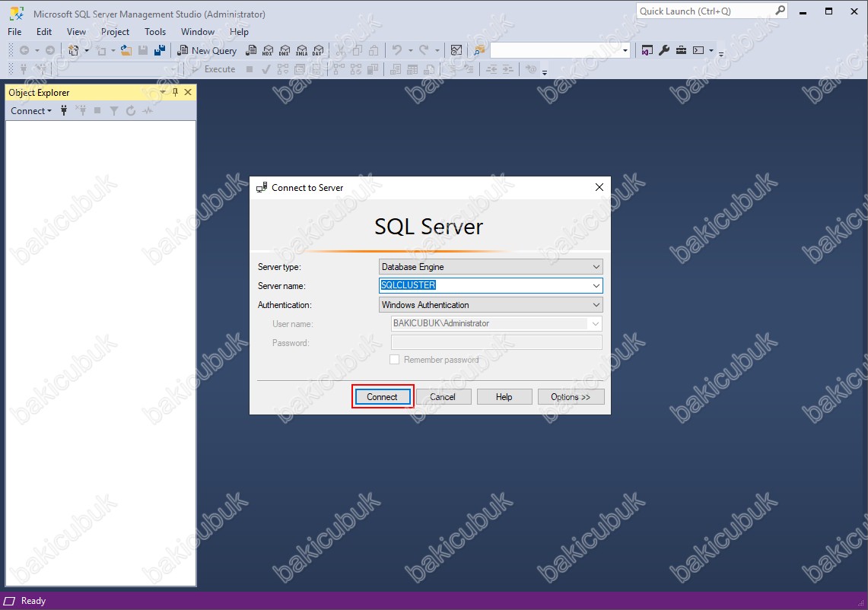This screenshot has height=610, width=868.
Task: Expand the Server type dropdown
Action: 596,267
